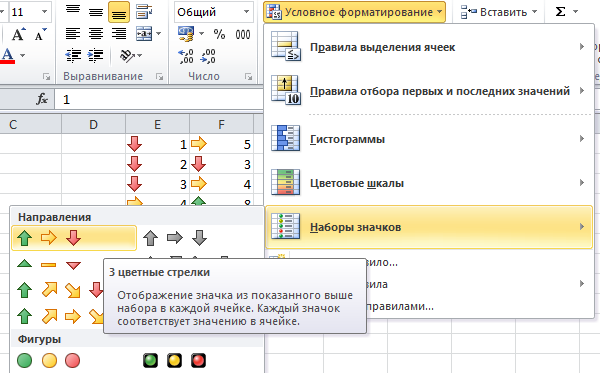Viewport: 600px width, 373px height.
Task: Open Гистограммы submenu
Action: pyautogui.click(x=429, y=139)
